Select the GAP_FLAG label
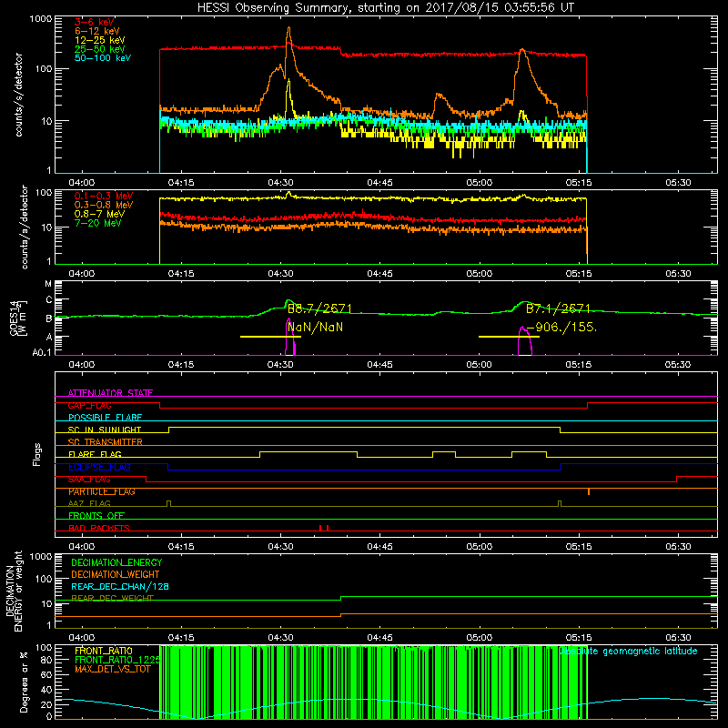The width and height of the screenshot is (728, 728). click(89, 405)
